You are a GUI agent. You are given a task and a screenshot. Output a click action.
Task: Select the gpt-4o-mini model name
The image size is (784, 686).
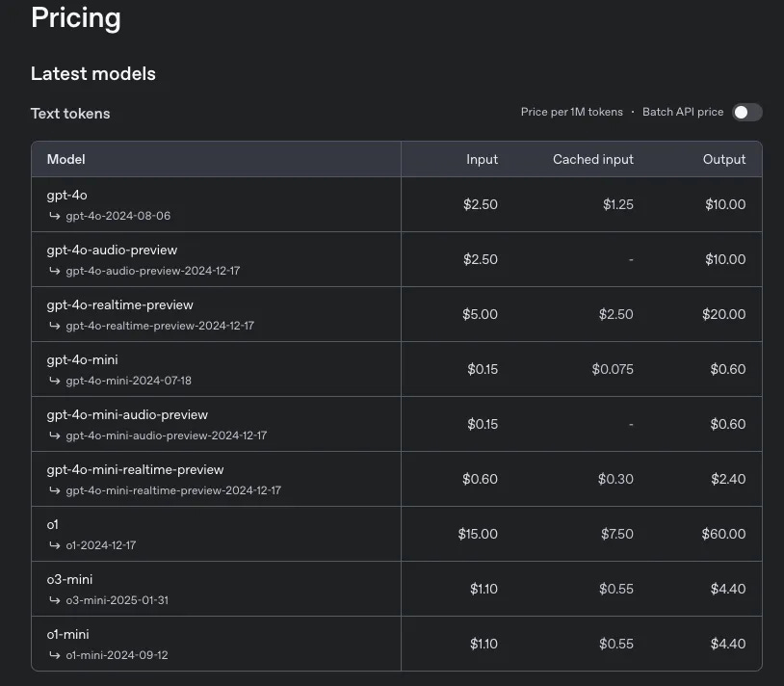[83, 360]
